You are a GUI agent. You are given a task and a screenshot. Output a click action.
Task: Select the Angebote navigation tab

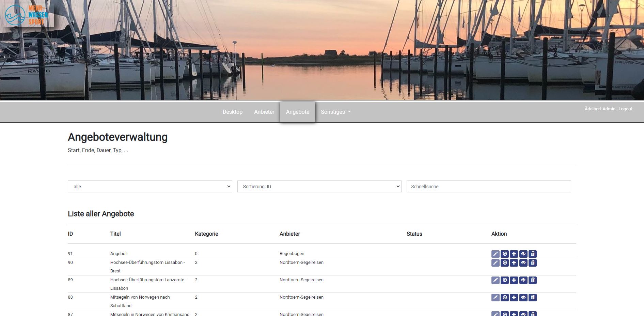click(298, 112)
